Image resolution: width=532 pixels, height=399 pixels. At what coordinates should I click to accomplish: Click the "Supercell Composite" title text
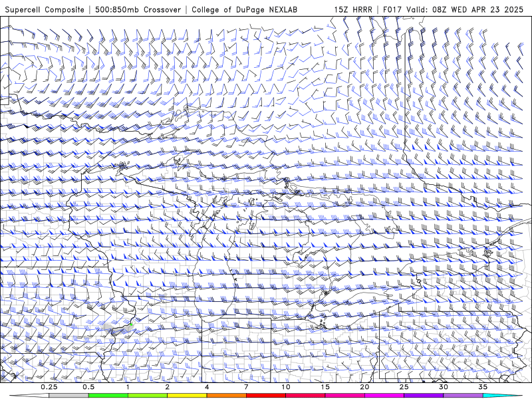coord(45,9)
